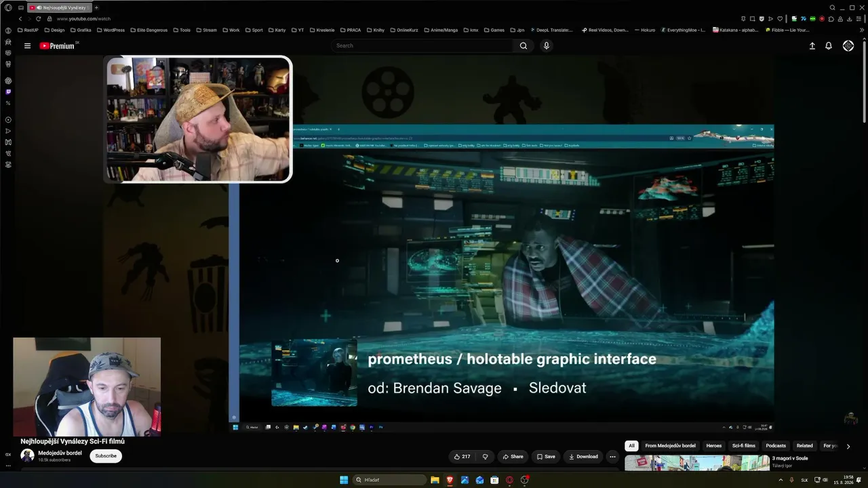Open the YouTube upload/create icon
The height and width of the screenshot is (488, 868).
coord(812,46)
